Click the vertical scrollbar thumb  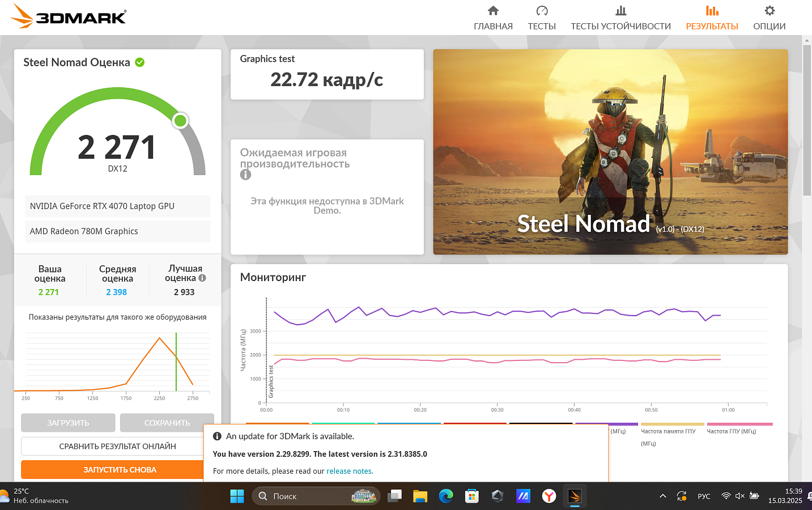click(x=807, y=120)
